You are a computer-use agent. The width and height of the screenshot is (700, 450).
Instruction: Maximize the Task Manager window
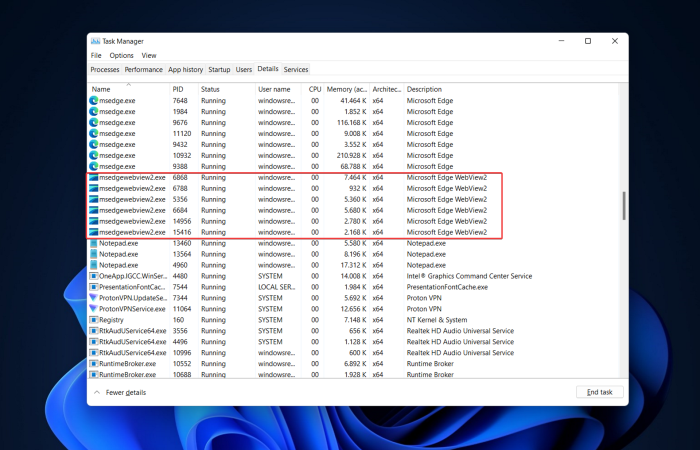(588, 41)
